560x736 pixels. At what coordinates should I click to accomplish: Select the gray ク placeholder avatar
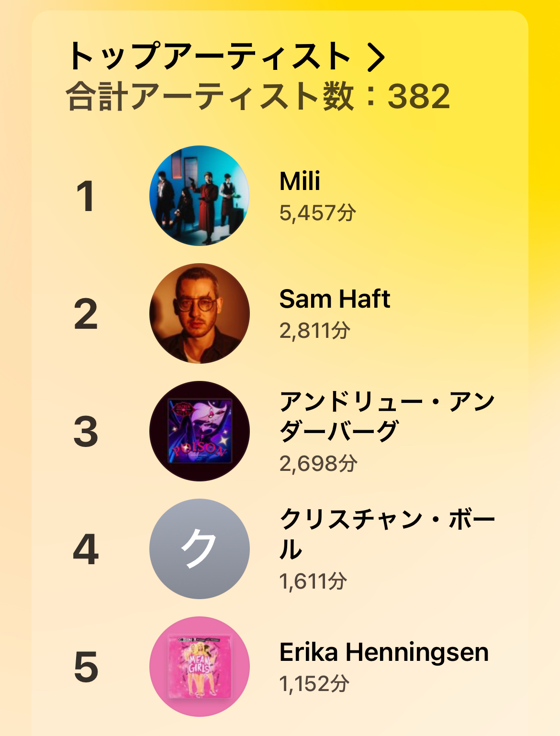tap(200, 549)
